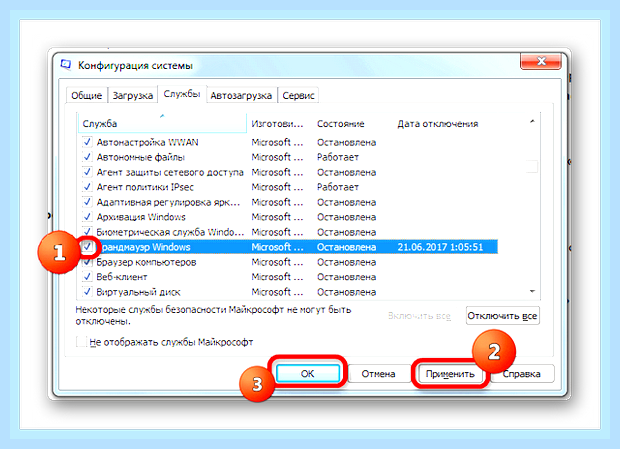The image size is (620, 449).
Task: Click the Отмена button
Action: (x=378, y=374)
